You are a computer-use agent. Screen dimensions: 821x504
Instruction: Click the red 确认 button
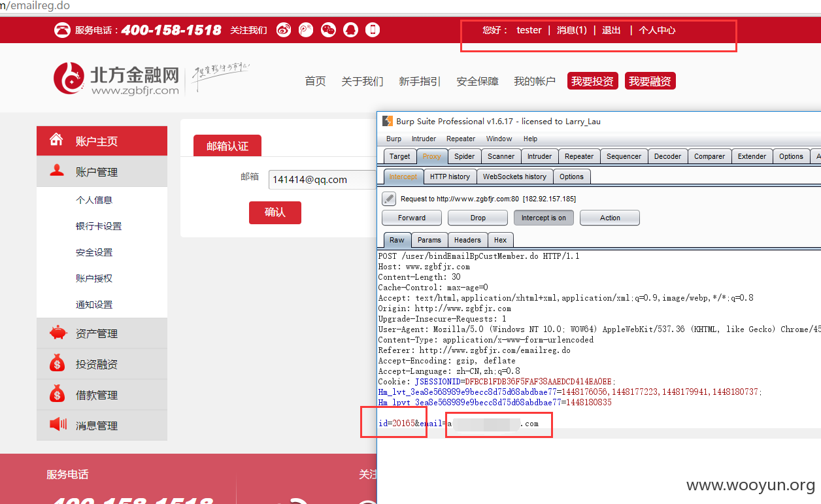pos(275,212)
